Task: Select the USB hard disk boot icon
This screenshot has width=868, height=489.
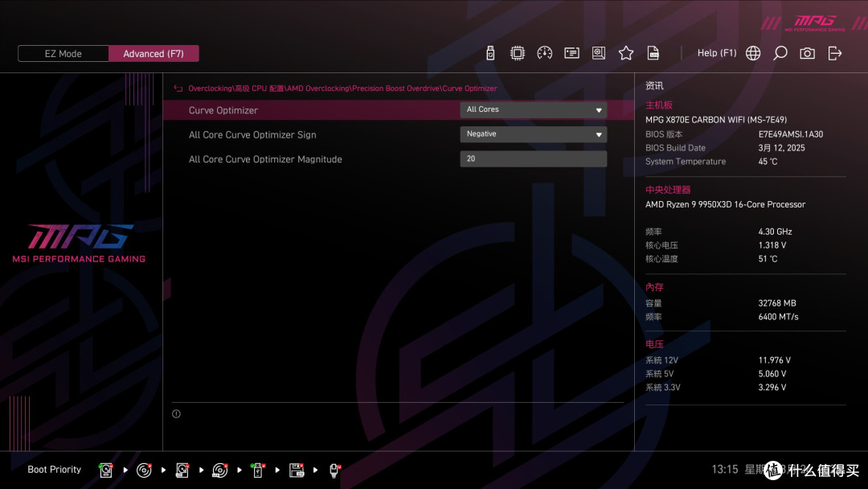Action: (x=182, y=471)
